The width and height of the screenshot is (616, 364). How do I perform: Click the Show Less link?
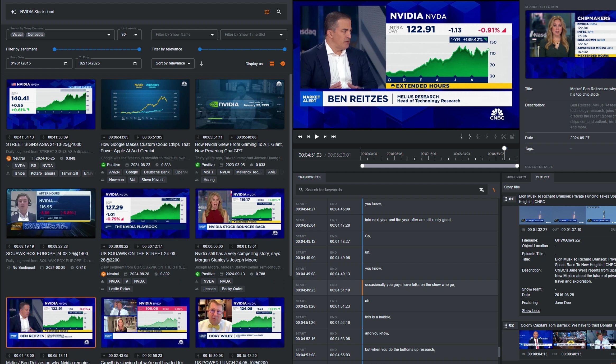[x=531, y=311]
